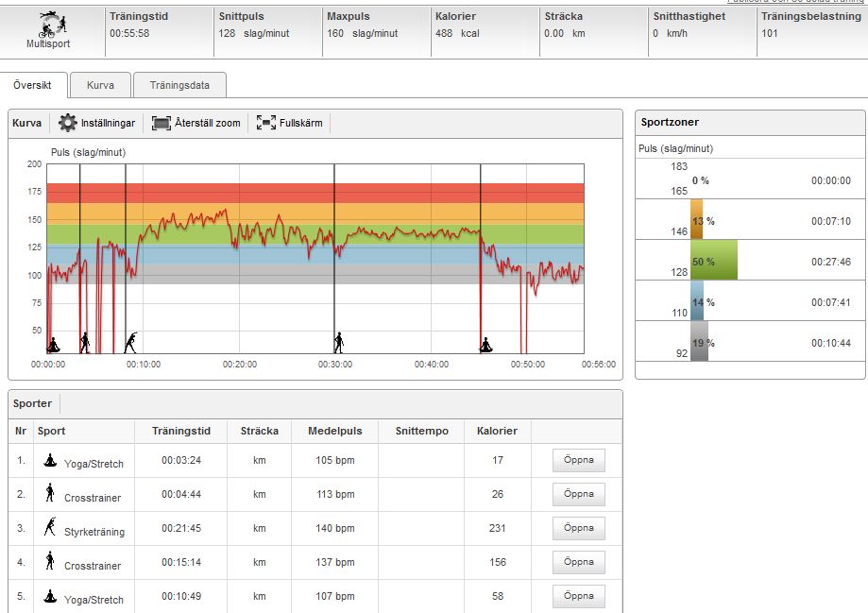This screenshot has height=613, width=868.
Task: Click the orange 13% sport zone bar
Action: click(x=697, y=219)
